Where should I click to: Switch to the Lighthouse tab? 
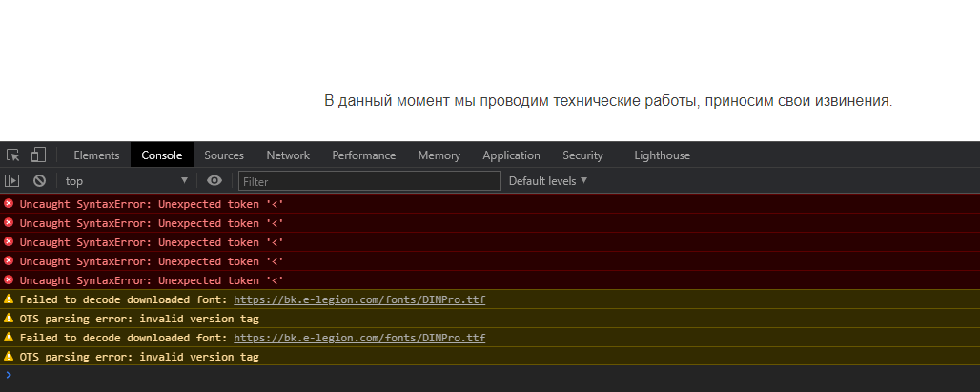662,155
